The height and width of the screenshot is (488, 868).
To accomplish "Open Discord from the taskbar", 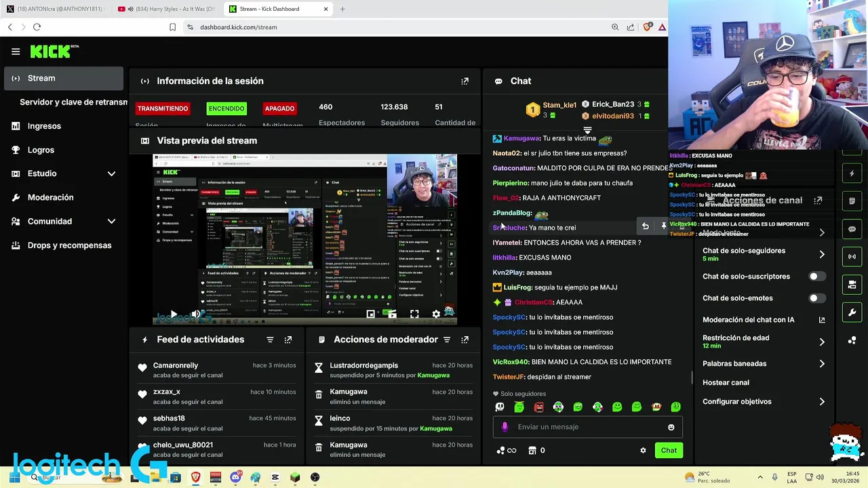I will (x=235, y=477).
